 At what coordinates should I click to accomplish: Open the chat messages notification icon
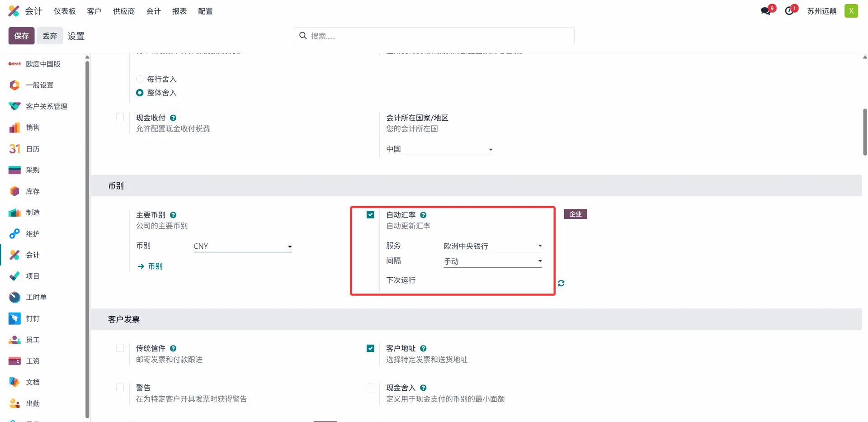pyautogui.click(x=766, y=11)
